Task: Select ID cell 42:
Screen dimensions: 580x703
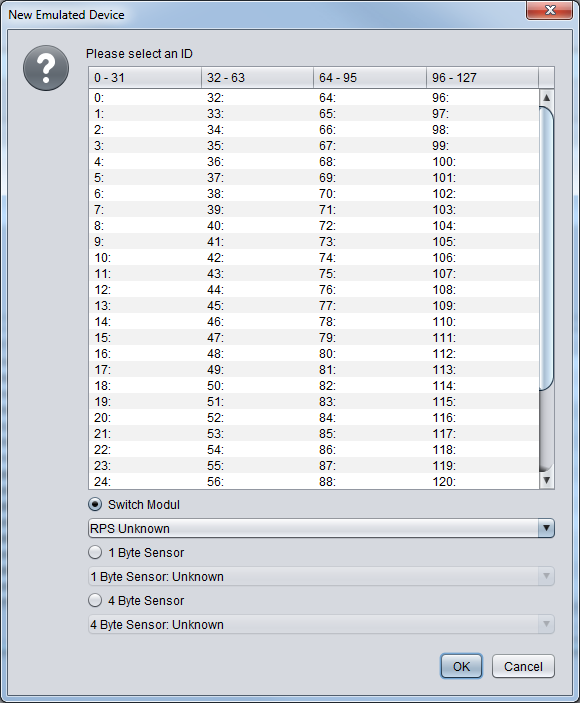Action: 258,257
